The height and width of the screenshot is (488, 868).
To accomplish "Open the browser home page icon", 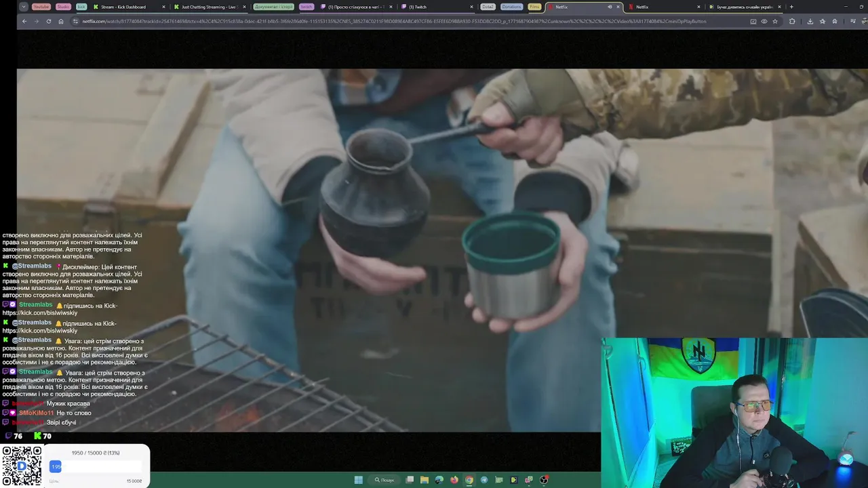I will point(61,21).
